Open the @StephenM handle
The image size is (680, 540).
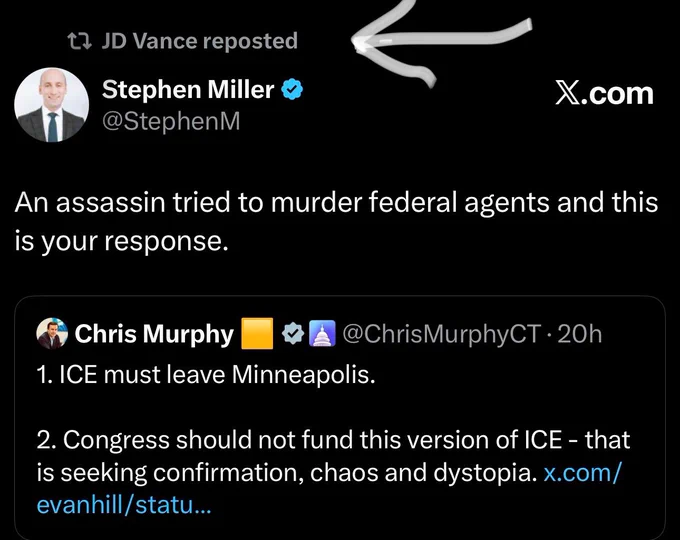tap(171, 121)
